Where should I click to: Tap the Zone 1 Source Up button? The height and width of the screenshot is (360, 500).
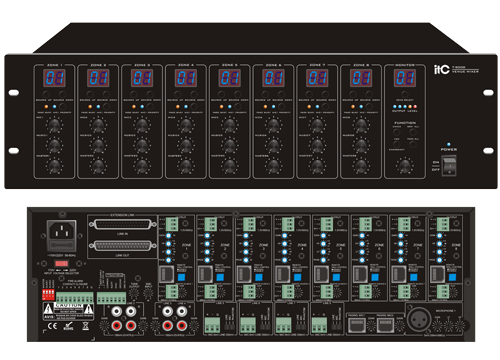click(46, 94)
